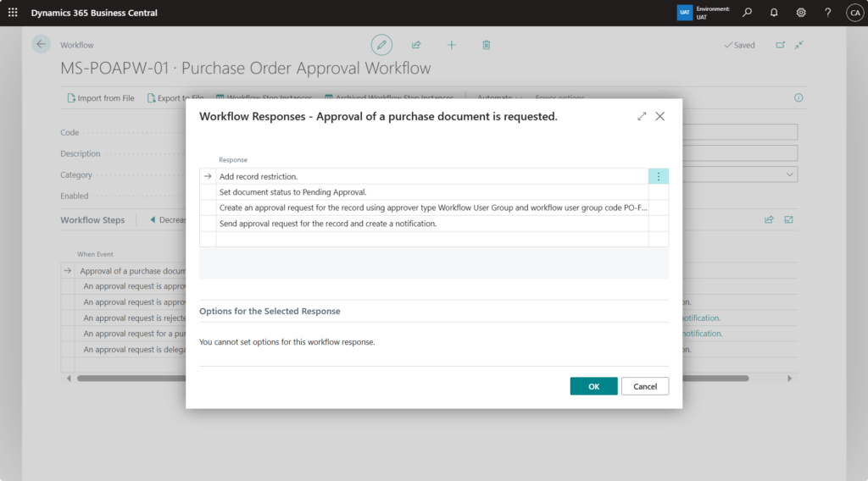Open the app launcher waffle menu
This screenshot has width=868, height=481.
pyautogui.click(x=13, y=12)
